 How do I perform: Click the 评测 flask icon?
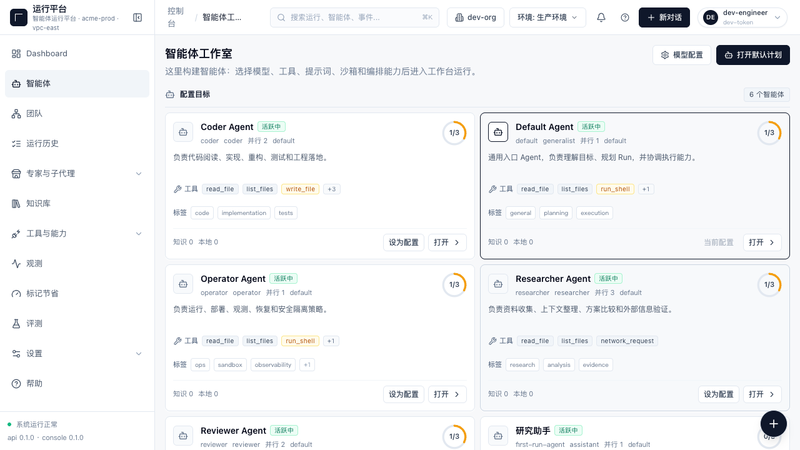click(16, 323)
